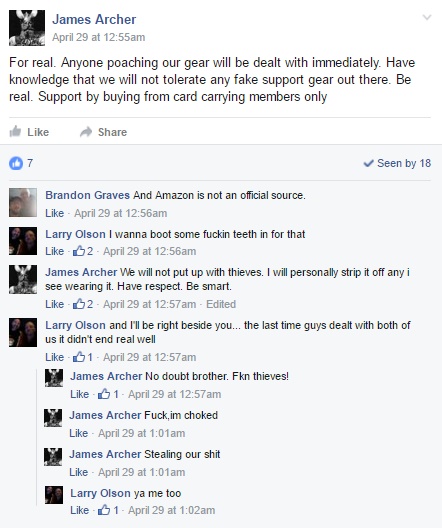
Task: Click thumbs-up count on 'not put up with thieves' comment
Action: [x=82, y=304]
